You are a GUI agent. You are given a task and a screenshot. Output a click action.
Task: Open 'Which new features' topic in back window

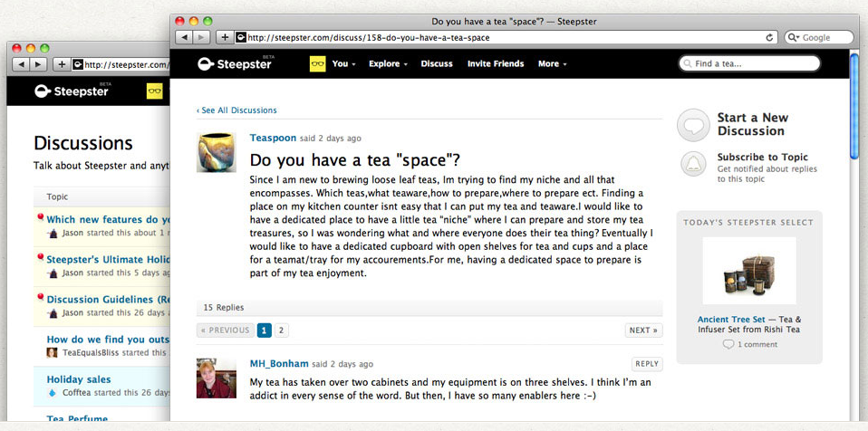tap(108, 219)
